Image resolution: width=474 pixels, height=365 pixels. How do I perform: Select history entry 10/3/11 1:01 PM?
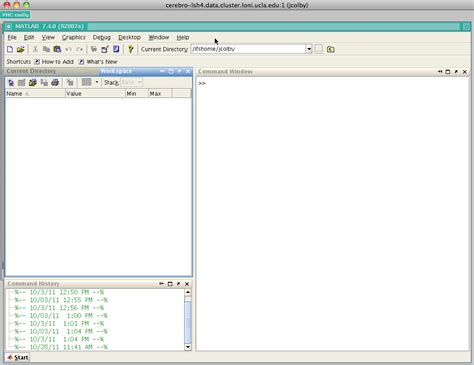(59, 324)
